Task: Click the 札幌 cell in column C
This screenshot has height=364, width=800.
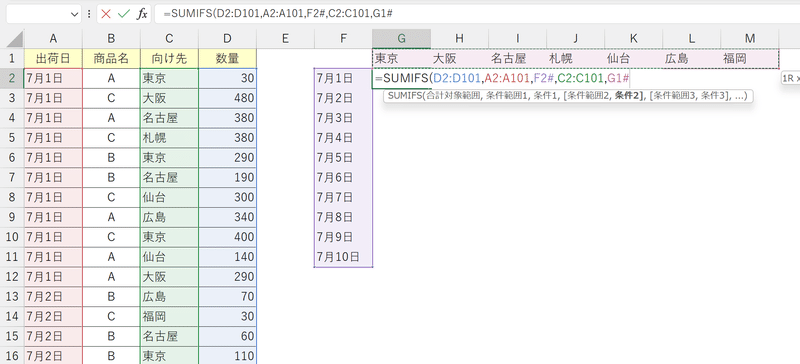Action: pos(169,138)
